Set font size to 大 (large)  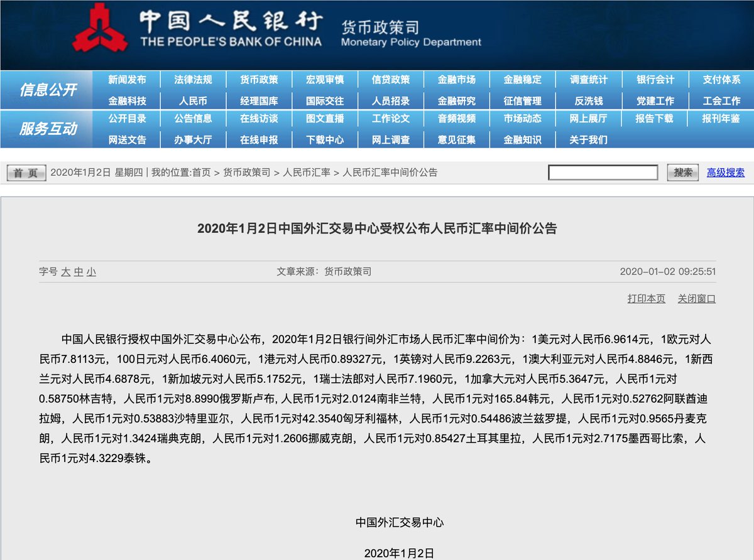point(65,272)
